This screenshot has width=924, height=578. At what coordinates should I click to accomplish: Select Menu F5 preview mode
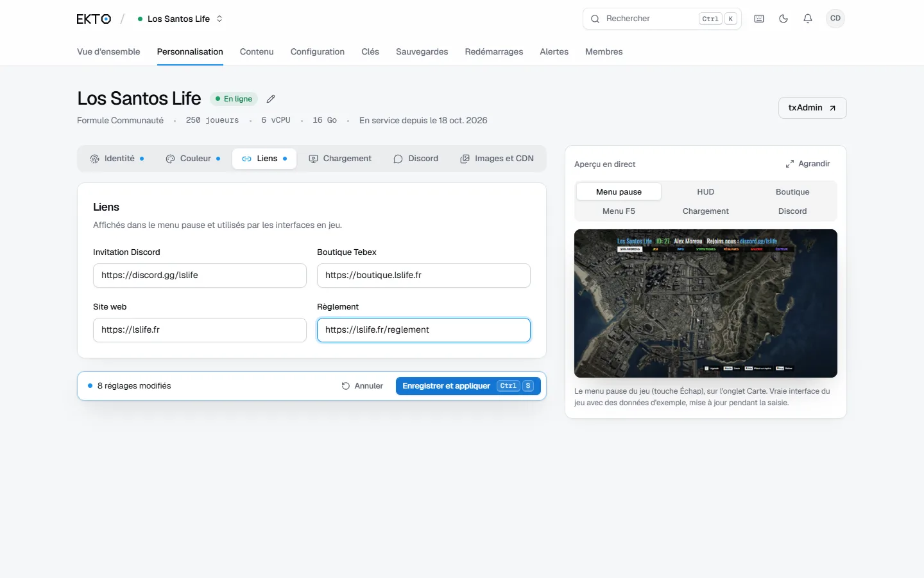click(x=619, y=211)
